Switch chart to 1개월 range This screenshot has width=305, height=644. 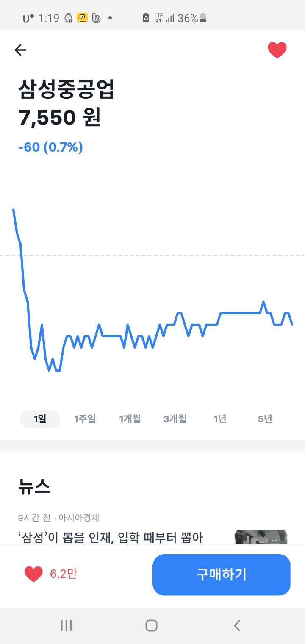130,419
